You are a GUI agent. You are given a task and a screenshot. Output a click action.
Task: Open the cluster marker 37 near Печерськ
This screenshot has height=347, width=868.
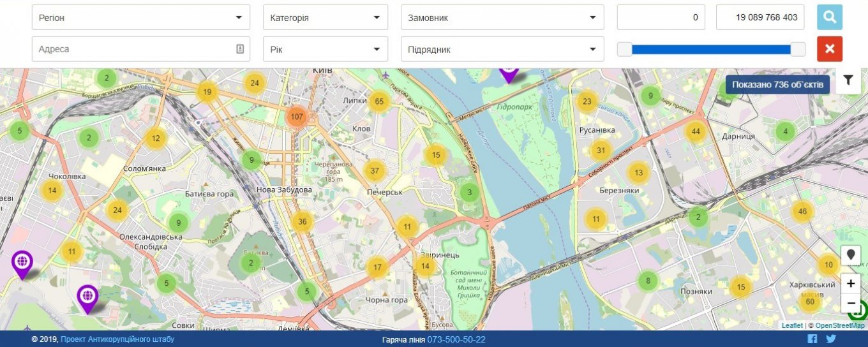point(375,170)
